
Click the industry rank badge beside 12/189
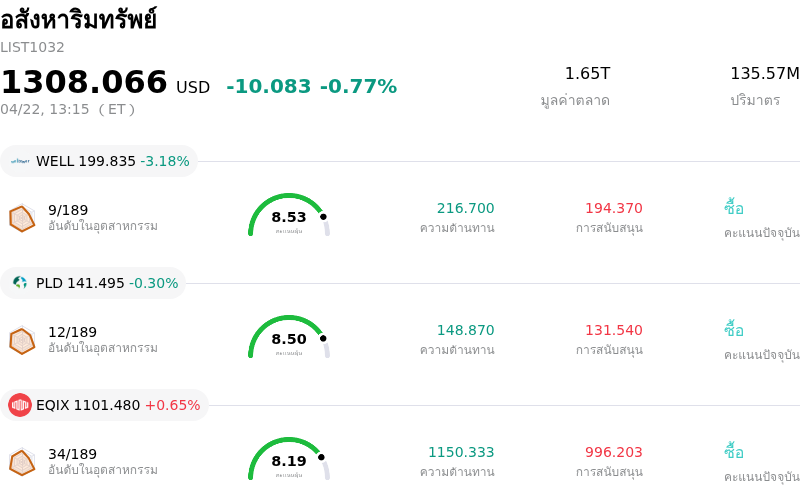pos(22,340)
